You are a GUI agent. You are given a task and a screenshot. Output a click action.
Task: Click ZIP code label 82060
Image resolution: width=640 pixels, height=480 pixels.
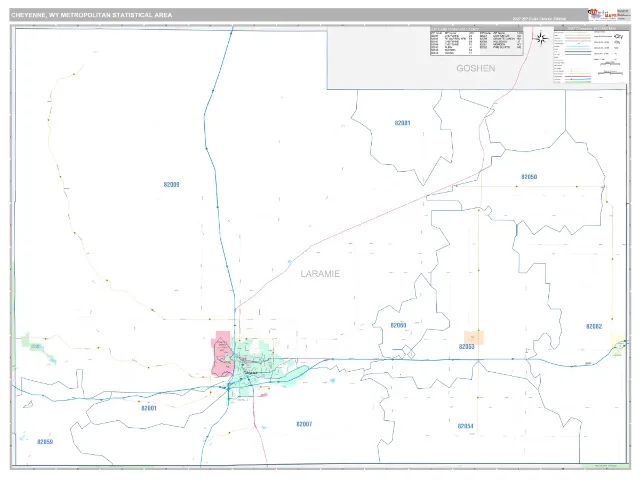tap(398, 325)
